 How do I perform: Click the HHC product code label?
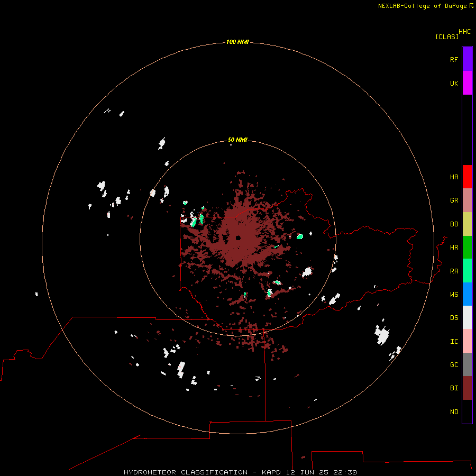pos(464,32)
